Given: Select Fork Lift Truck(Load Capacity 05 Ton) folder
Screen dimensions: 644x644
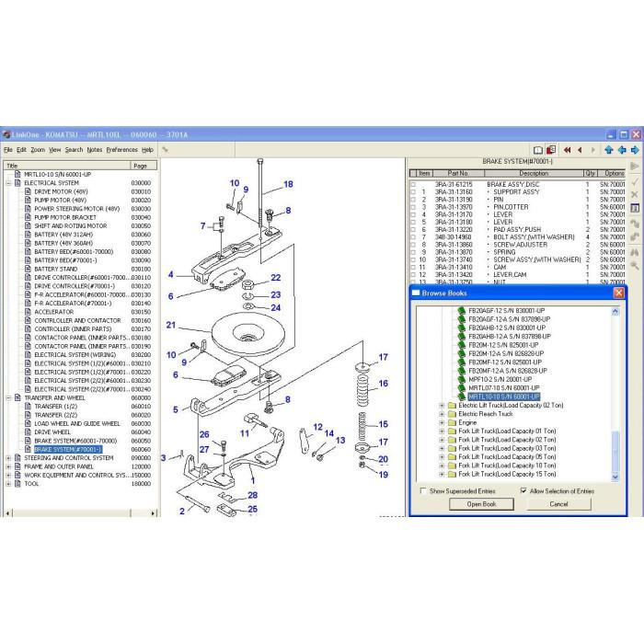Looking at the screenshot, I should [x=507, y=456].
